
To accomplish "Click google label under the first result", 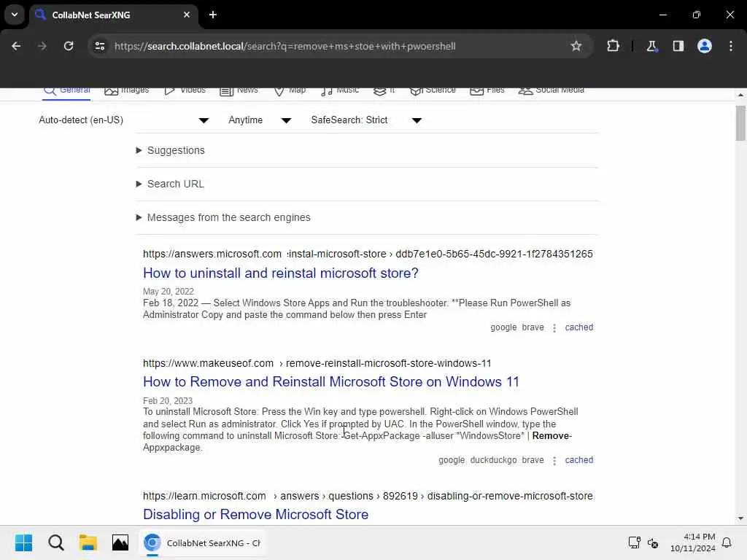I will [x=503, y=327].
